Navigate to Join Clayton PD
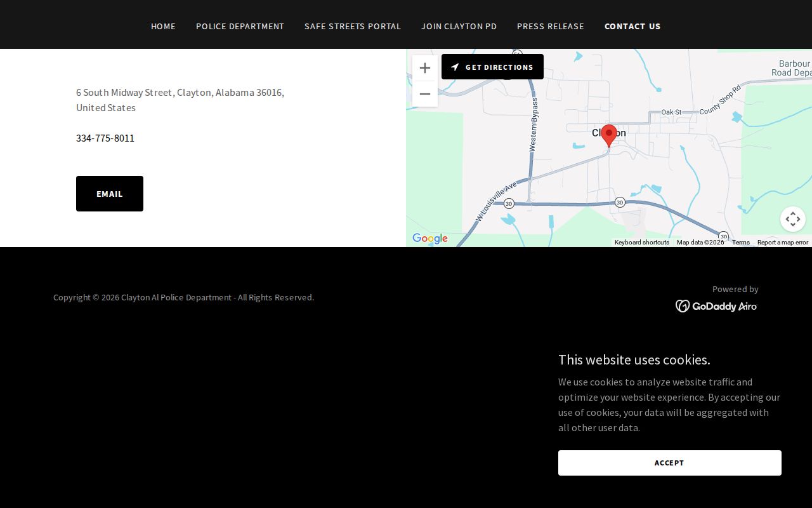The image size is (812, 508). pyautogui.click(x=459, y=26)
